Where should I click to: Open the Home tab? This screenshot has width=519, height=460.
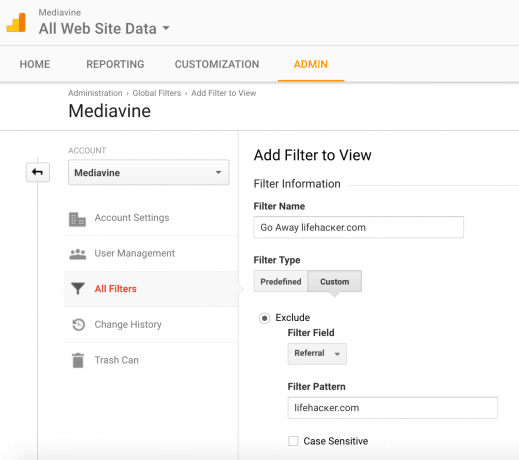click(35, 64)
